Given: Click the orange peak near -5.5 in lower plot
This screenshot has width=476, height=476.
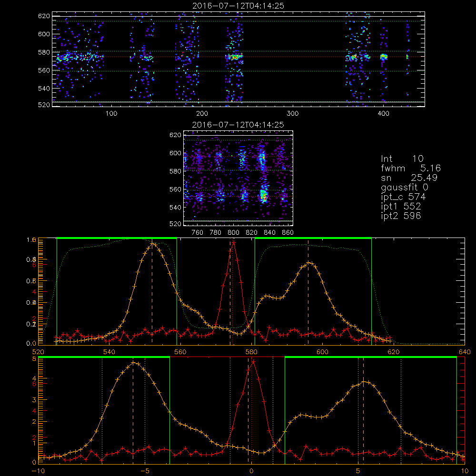Looking at the screenshot, I should pyautogui.click(x=133, y=362).
